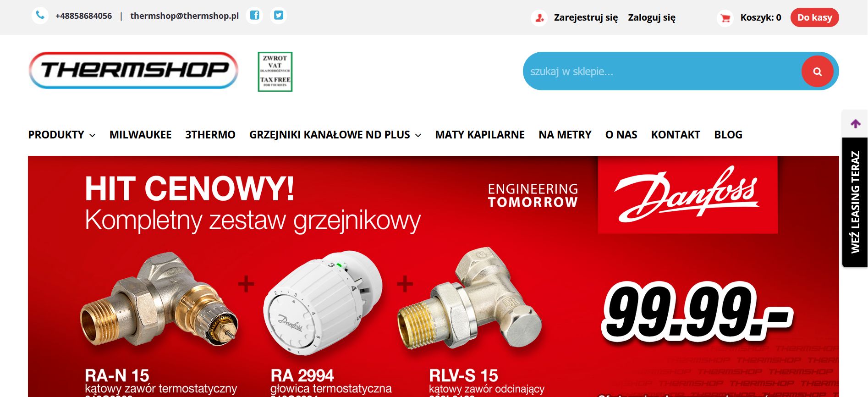Focus the szukaj w sklepie search field
Image resolution: width=868 pixels, height=397 pixels.
662,72
